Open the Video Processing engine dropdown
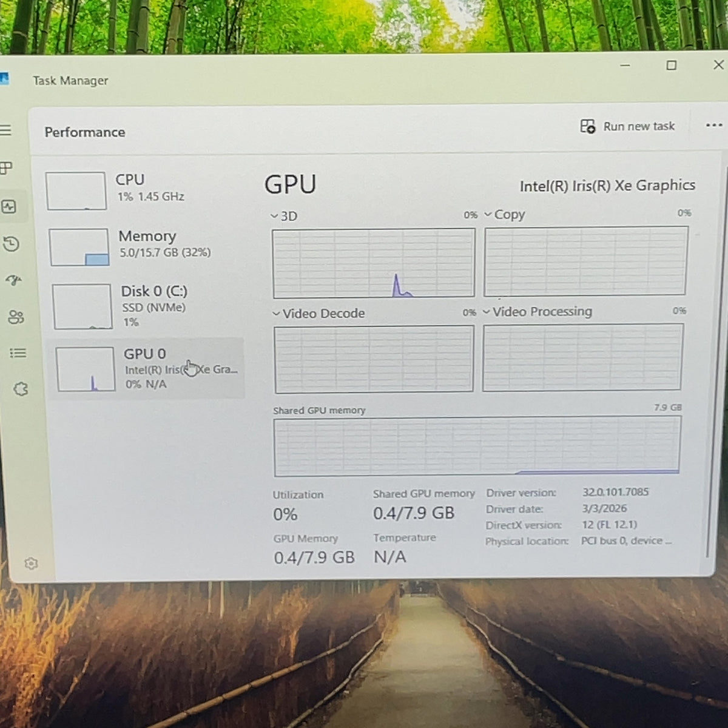The height and width of the screenshot is (728, 728). 538,311
